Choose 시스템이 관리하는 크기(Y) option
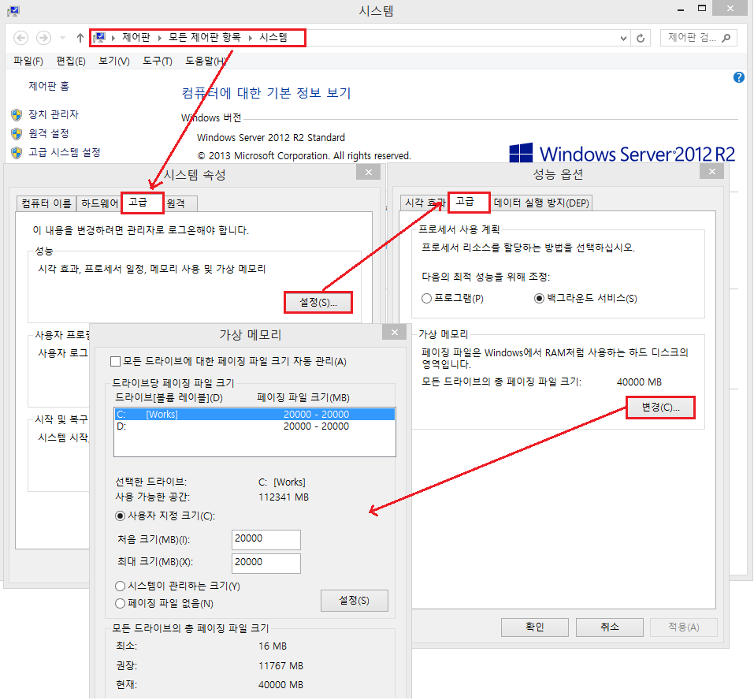 (177, 586)
